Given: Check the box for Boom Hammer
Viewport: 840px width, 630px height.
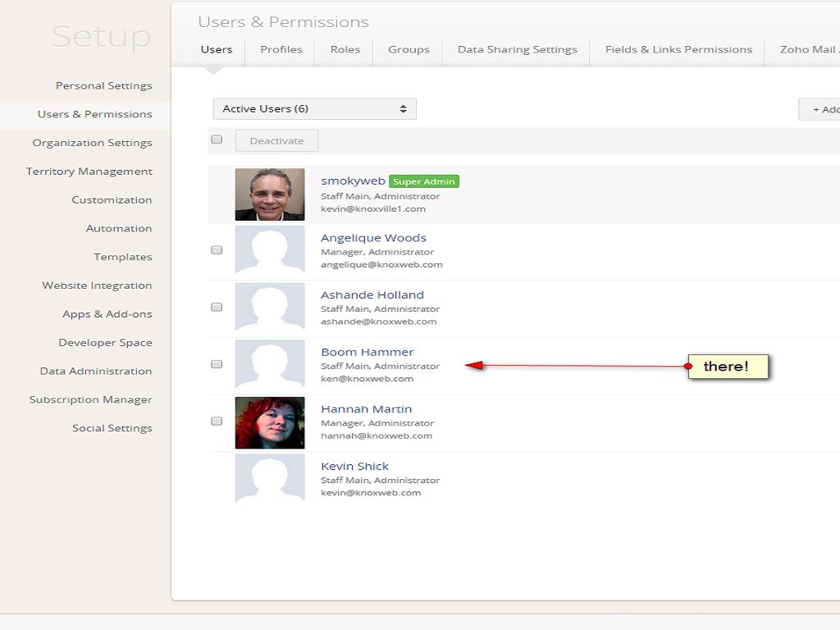Looking at the screenshot, I should tap(217, 364).
